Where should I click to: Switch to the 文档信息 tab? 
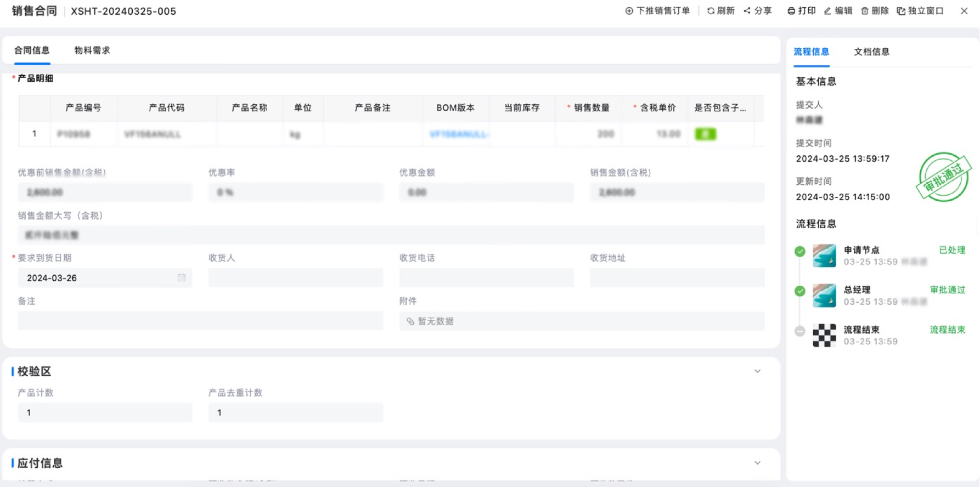871,52
